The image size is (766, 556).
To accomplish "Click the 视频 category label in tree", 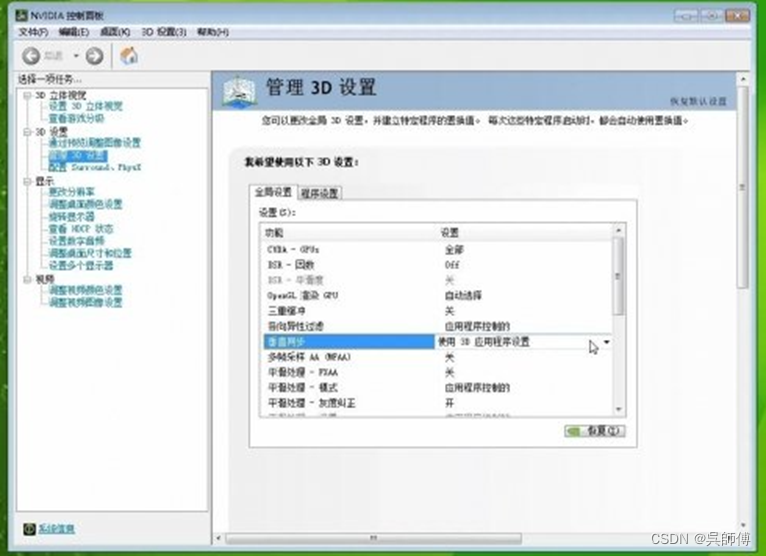I will 44,279.
